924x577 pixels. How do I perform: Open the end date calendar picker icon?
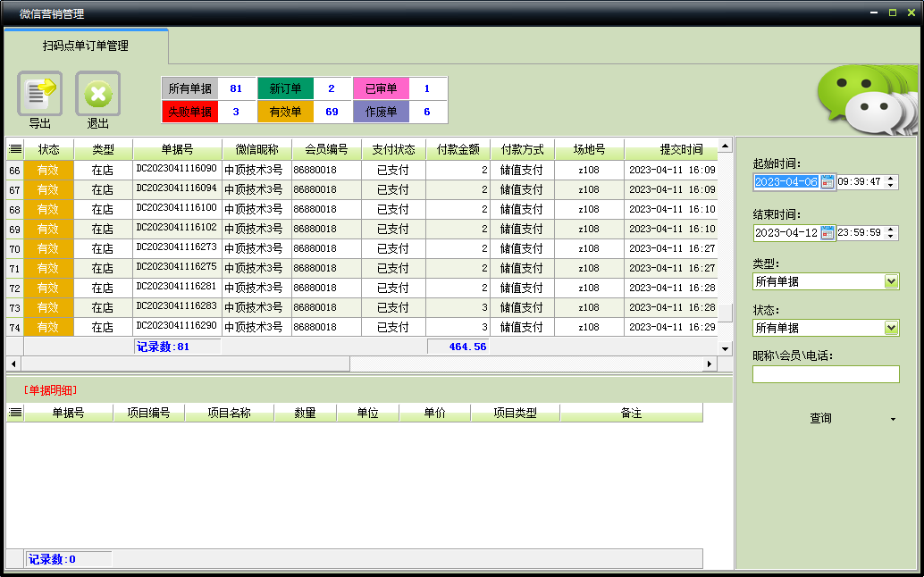[827, 233]
